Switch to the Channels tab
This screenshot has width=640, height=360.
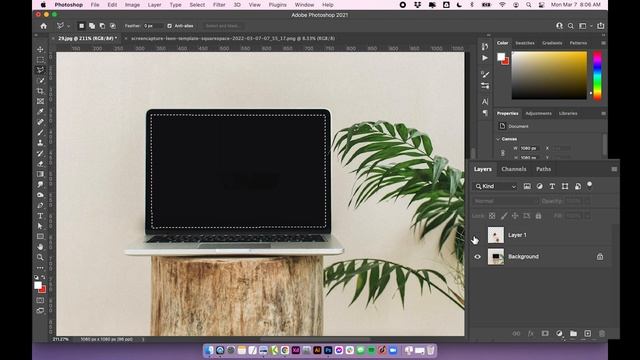513,169
